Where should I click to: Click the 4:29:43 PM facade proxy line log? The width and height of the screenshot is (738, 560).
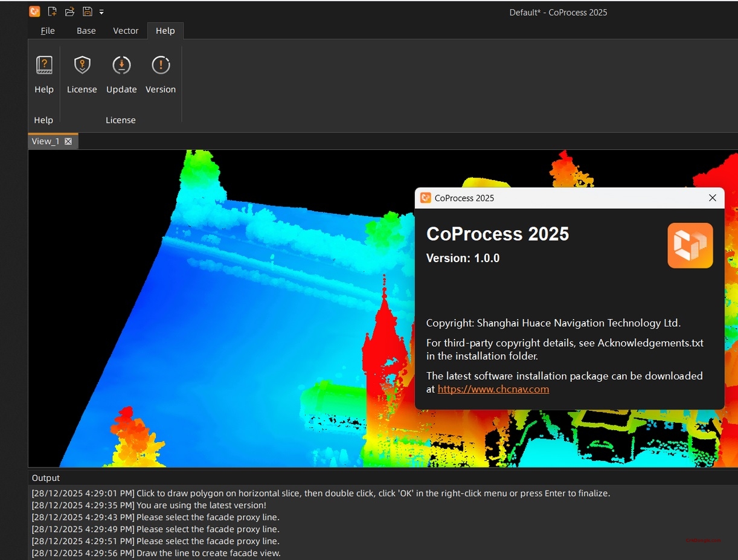[x=155, y=517]
